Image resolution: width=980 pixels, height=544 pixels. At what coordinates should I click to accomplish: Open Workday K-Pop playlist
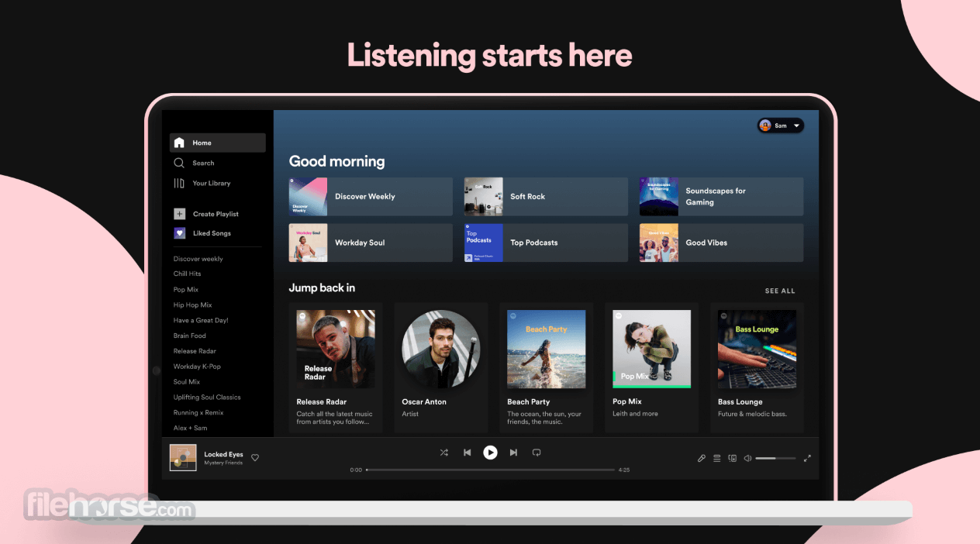tap(197, 367)
